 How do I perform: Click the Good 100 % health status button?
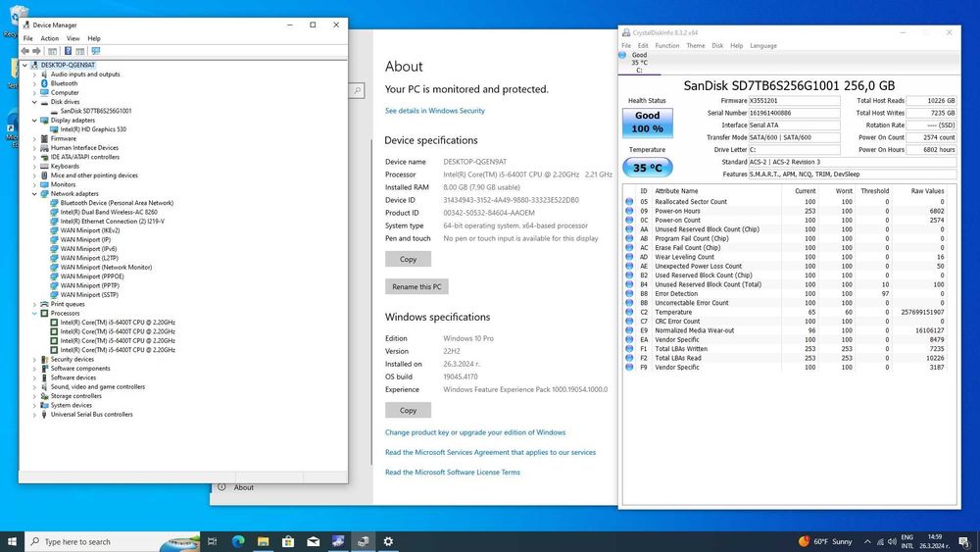pyautogui.click(x=648, y=123)
